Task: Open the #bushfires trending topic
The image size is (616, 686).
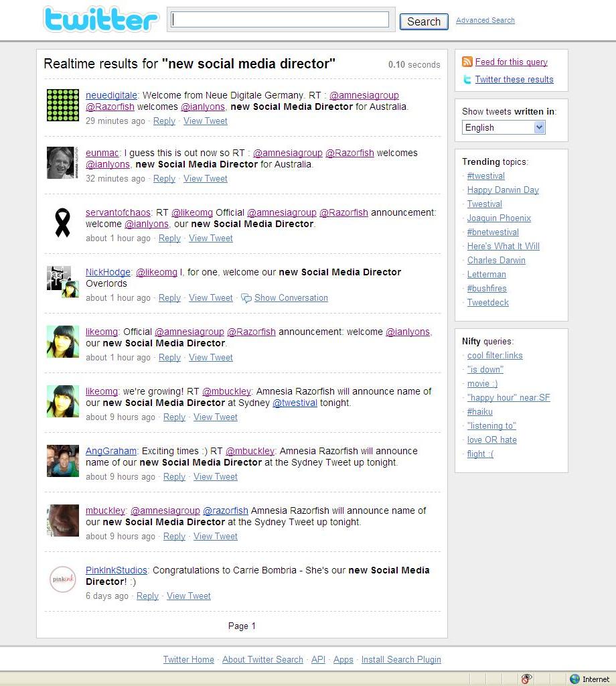Action: [x=487, y=288]
